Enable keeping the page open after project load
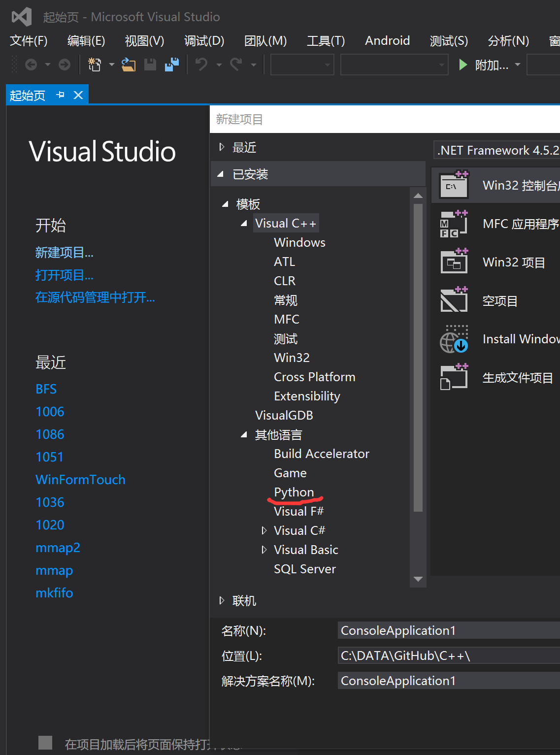The image size is (560, 755). (45, 742)
